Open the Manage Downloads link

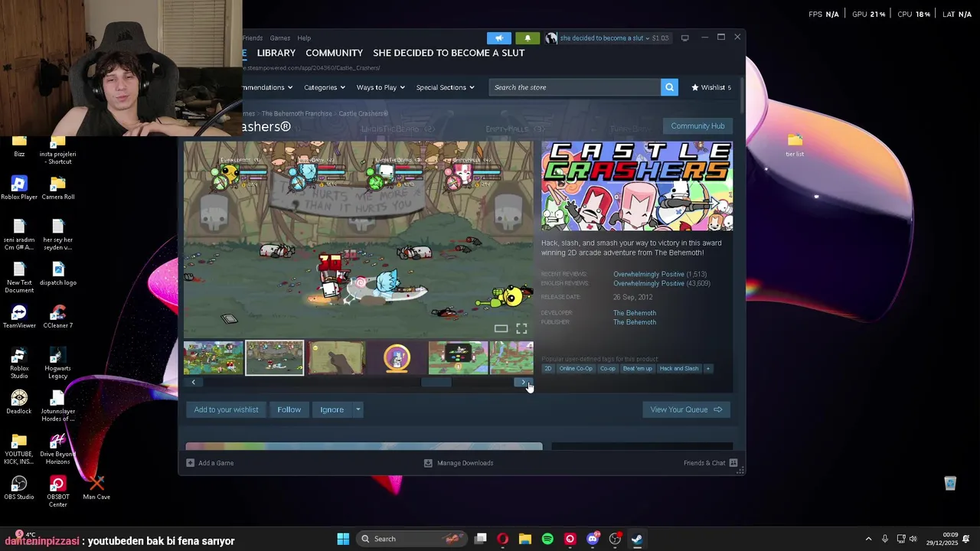(459, 463)
